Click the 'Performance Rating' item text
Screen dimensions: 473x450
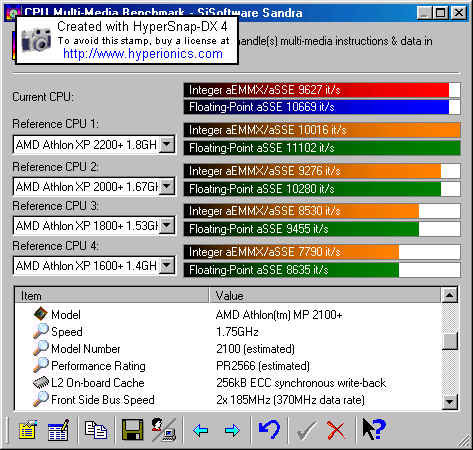coord(98,366)
